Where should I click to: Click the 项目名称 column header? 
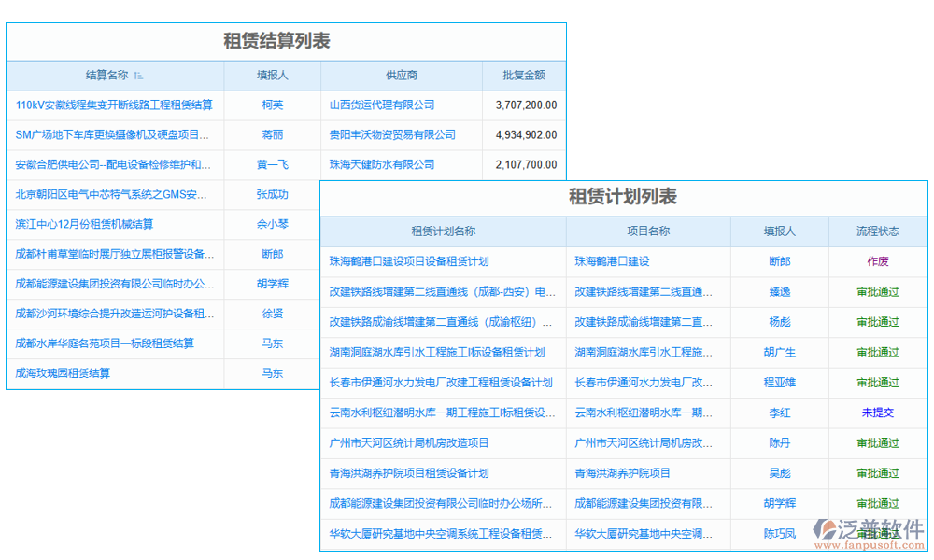[x=647, y=231]
